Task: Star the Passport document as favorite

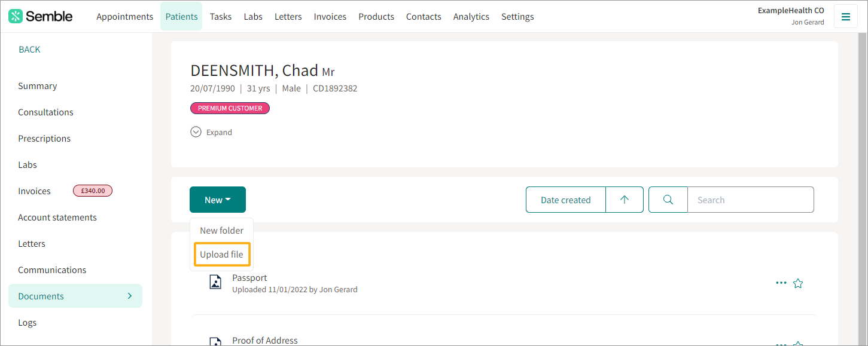Action: coord(797,283)
